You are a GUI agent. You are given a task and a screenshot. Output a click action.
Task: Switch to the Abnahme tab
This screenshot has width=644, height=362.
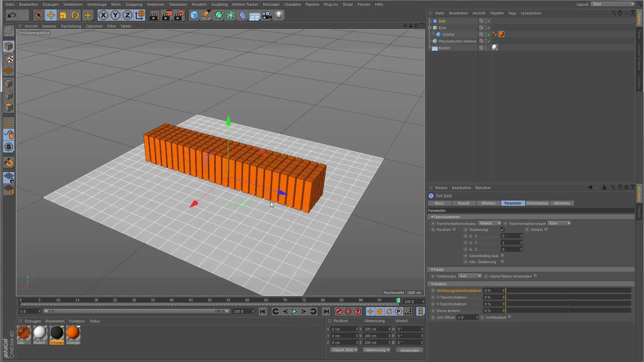tap(562, 203)
